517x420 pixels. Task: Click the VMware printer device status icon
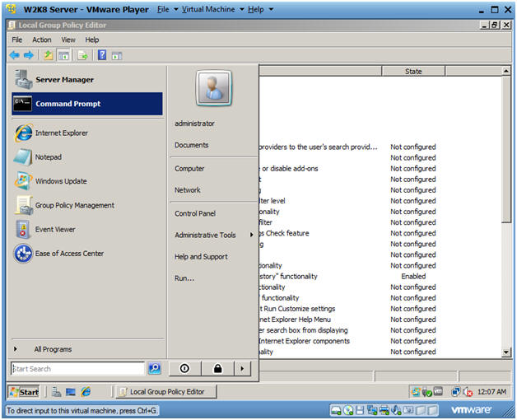coord(384,410)
